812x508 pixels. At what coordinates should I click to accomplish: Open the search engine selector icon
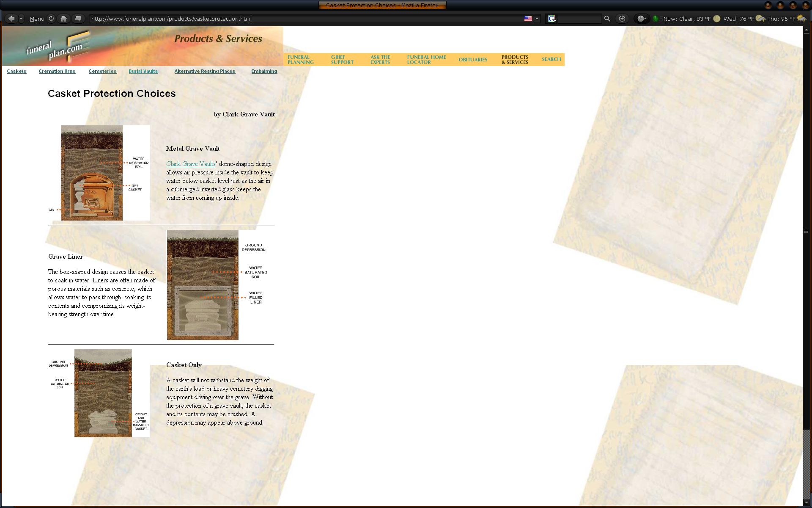[x=551, y=19]
